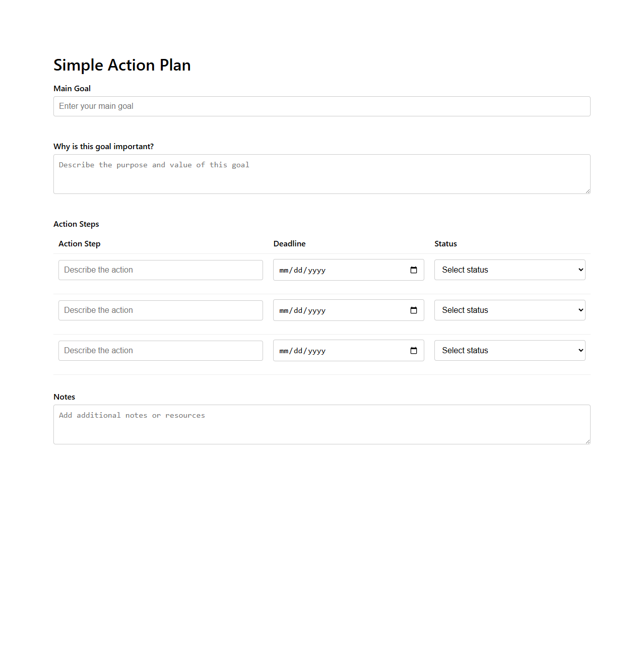644x655 pixels.
Task: Open the first Select status dropdown
Action: coord(509,270)
